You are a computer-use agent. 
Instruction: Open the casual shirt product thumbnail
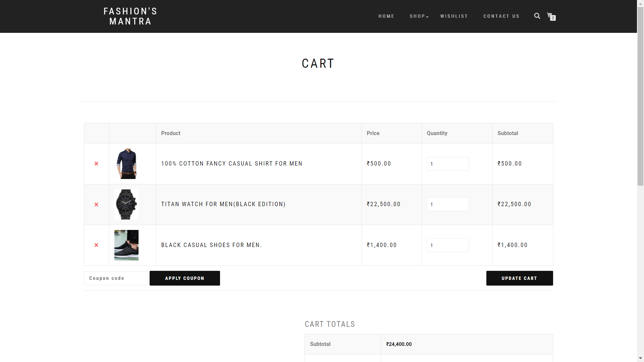(x=126, y=164)
